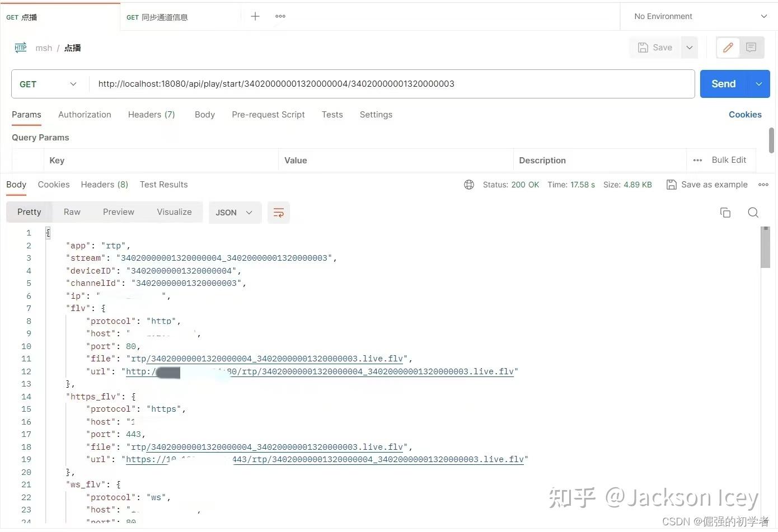The width and height of the screenshot is (778, 532).
Task: Click the Bulk Edit ellipsis icon
Action: 697,160
